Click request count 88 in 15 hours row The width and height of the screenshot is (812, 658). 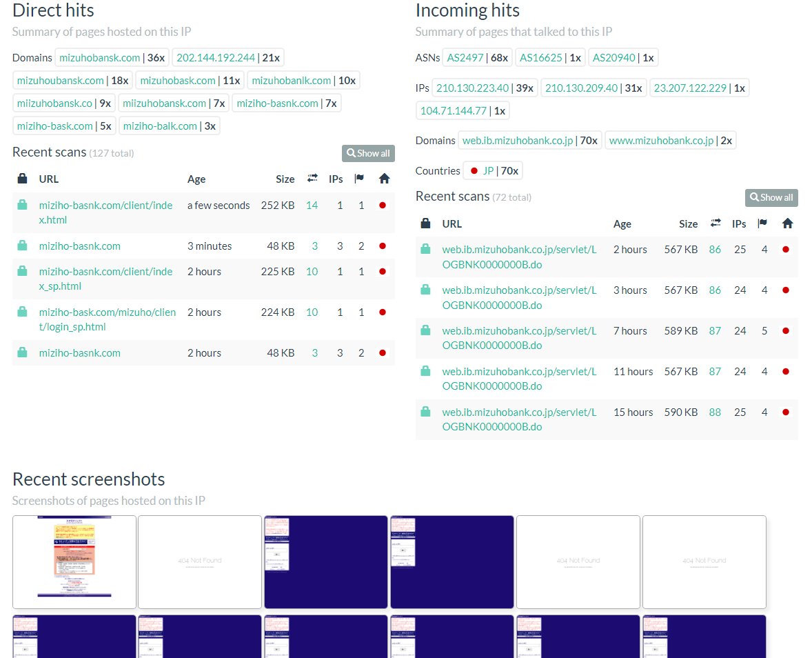click(715, 412)
